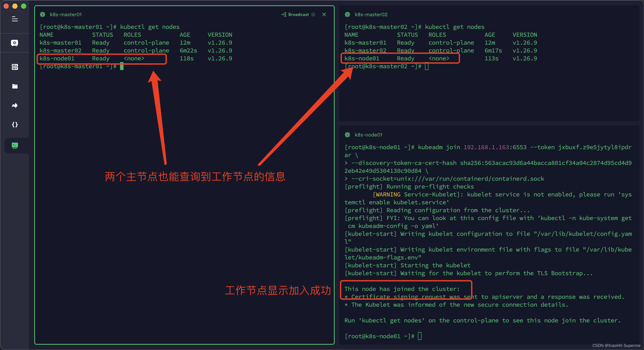The height and width of the screenshot is (350, 644).
Task: Click 'kubectl get nodes' command in k8s-master01
Action: point(150,27)
